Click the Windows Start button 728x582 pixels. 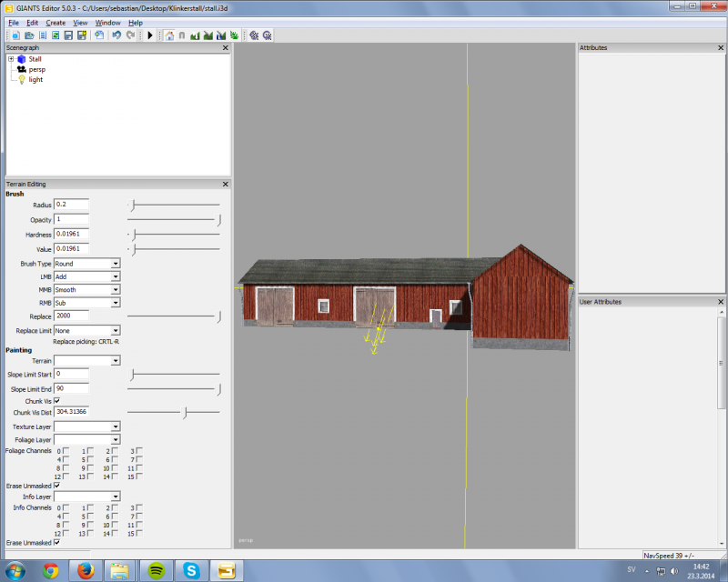pos(15,570)
